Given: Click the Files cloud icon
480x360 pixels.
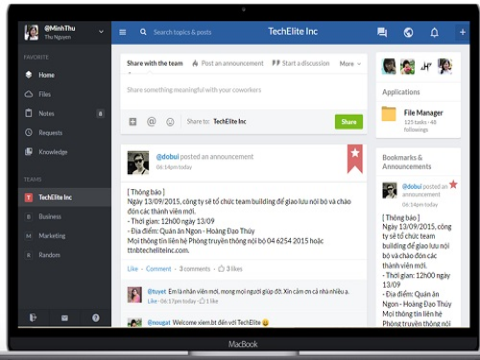Looking at the screenshot, I should tap(29, 94).
